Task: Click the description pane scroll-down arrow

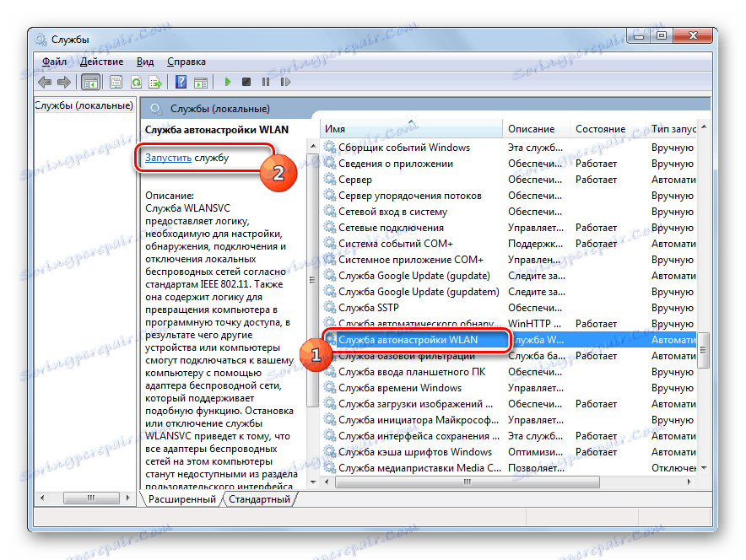Action: click(312, 482)
